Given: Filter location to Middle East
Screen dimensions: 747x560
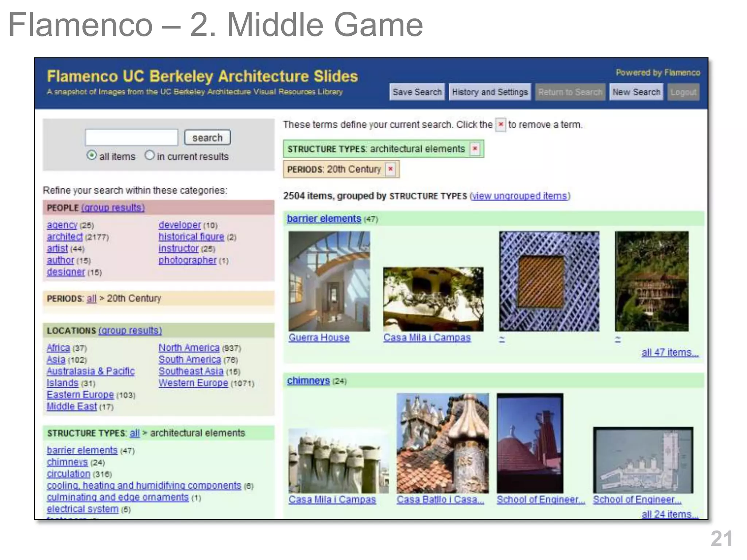Looking at the screenshot, I should [x=71, y=406].
